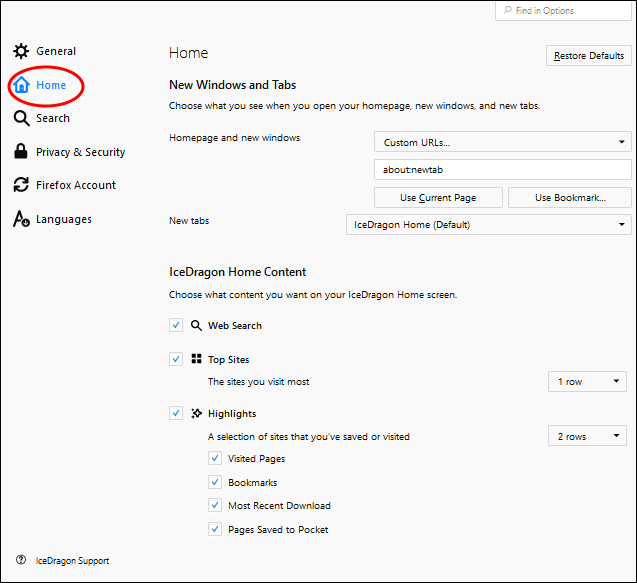
Task: Uncheck Pages Saved to Pocket
Action: pos(215,529)
